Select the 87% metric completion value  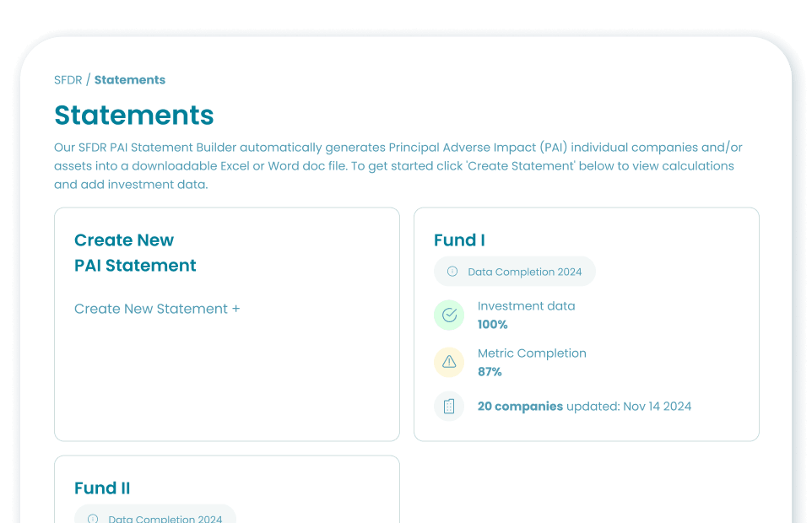(490, 371)
